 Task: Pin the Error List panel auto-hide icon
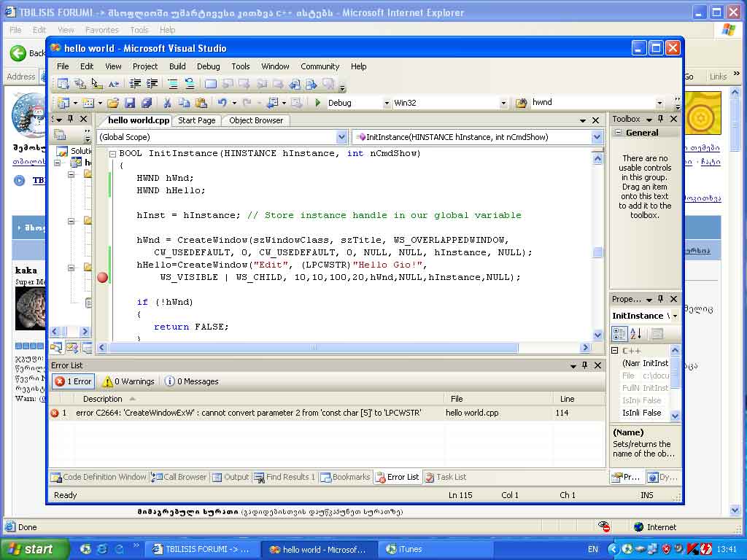[x=584, y=365]
